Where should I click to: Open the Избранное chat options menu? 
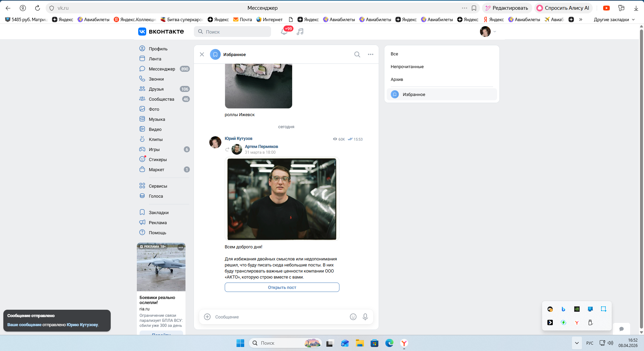[371, 54]
